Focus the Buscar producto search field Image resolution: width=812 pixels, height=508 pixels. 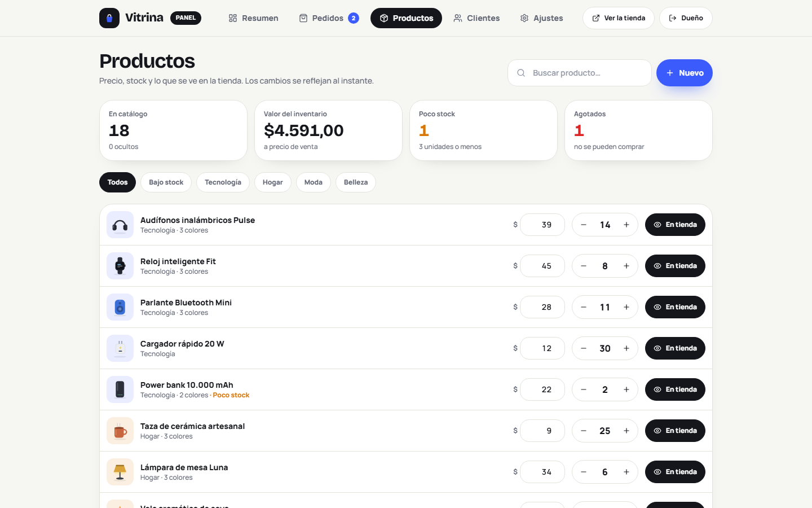[580, 73]
